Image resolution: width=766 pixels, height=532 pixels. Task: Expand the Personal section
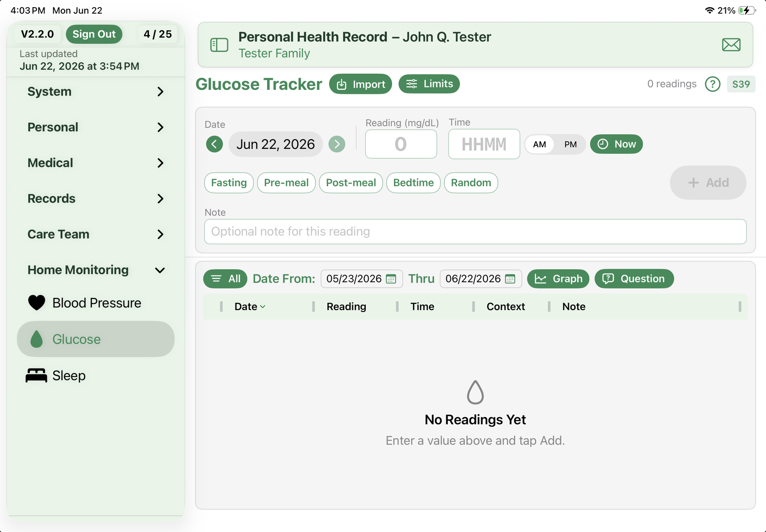click(x=96, y=127)
